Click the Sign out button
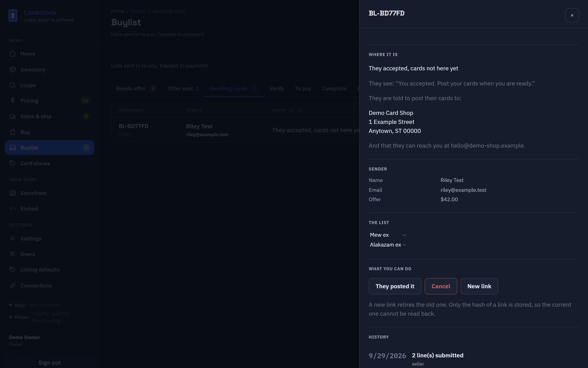The height and width of the screenshot is (368, 588). point(50,362)
